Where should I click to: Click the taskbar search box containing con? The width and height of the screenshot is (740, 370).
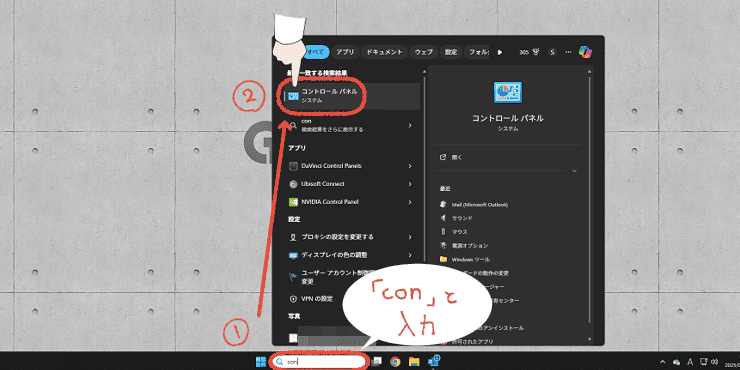click(319, 362)
